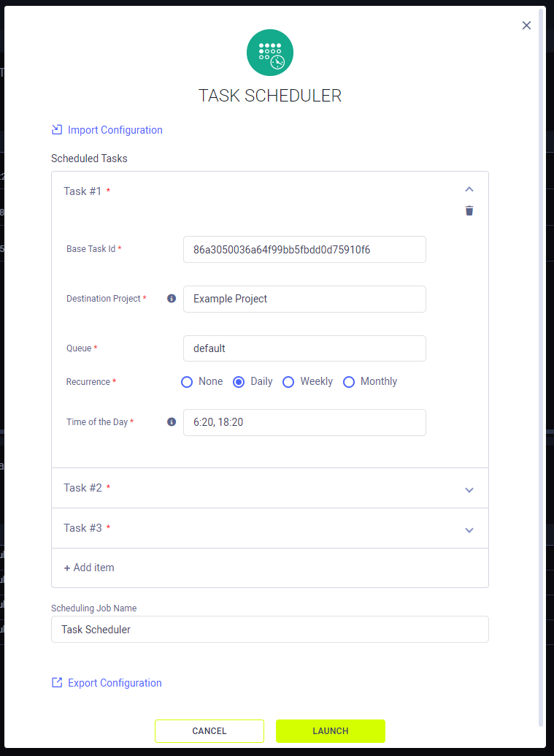Click the Launch button

(x=330, y=730)
